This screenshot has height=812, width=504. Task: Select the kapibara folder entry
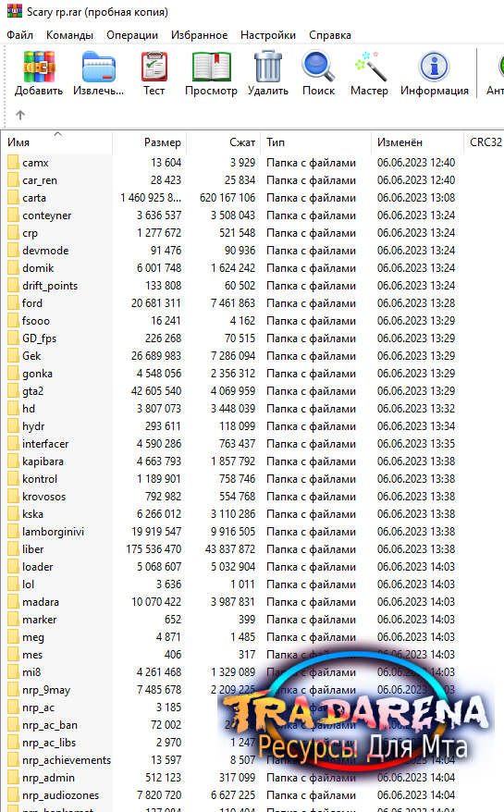43,461
